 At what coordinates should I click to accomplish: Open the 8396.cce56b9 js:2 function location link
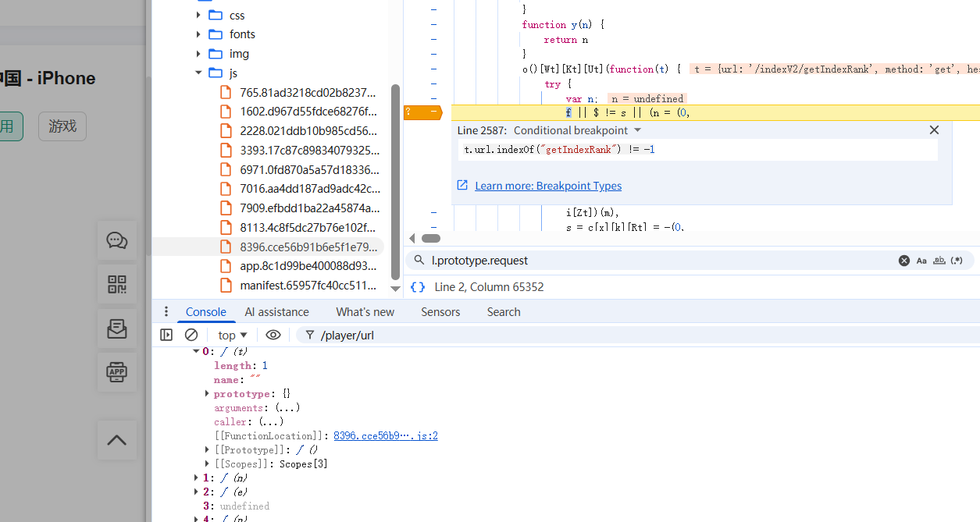tap(386, 436)
